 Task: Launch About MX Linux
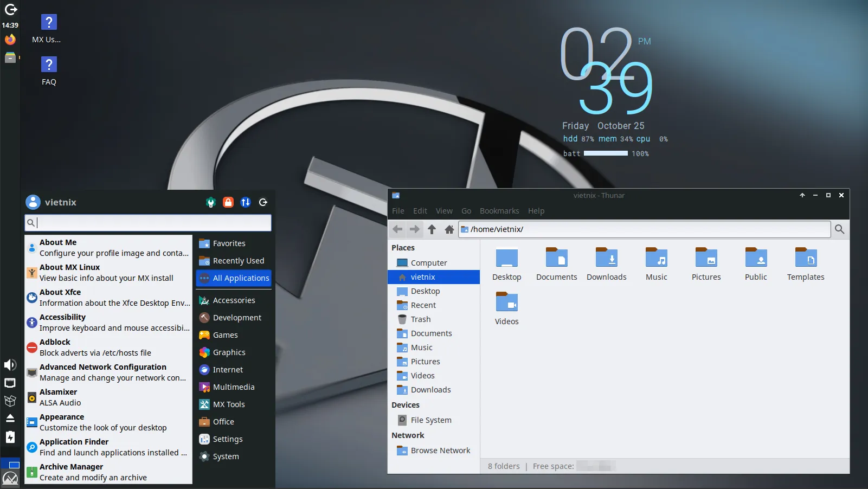tap(108, 273)
